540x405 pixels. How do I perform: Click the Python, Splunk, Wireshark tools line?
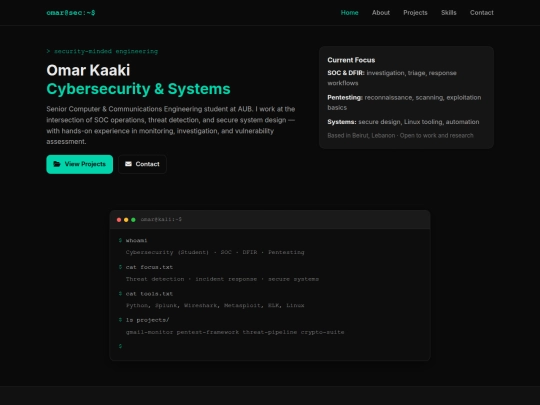pos(215,305)
